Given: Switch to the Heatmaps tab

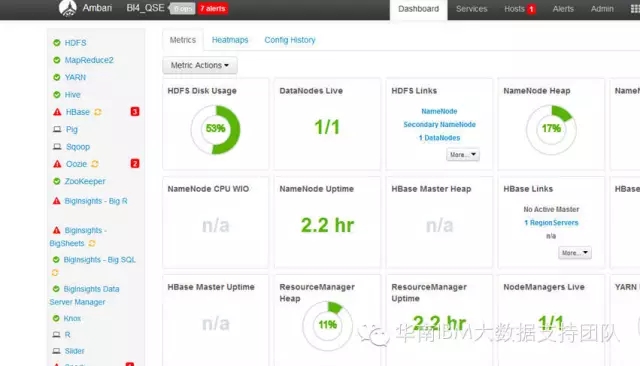Looking at the screenshot, I should (x=230, y=40).
